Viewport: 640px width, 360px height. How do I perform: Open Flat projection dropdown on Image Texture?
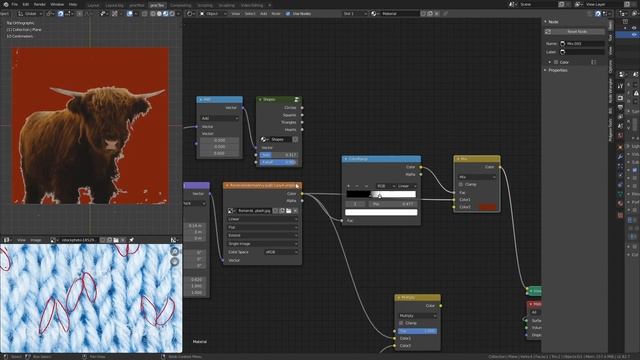coord(262,227)
